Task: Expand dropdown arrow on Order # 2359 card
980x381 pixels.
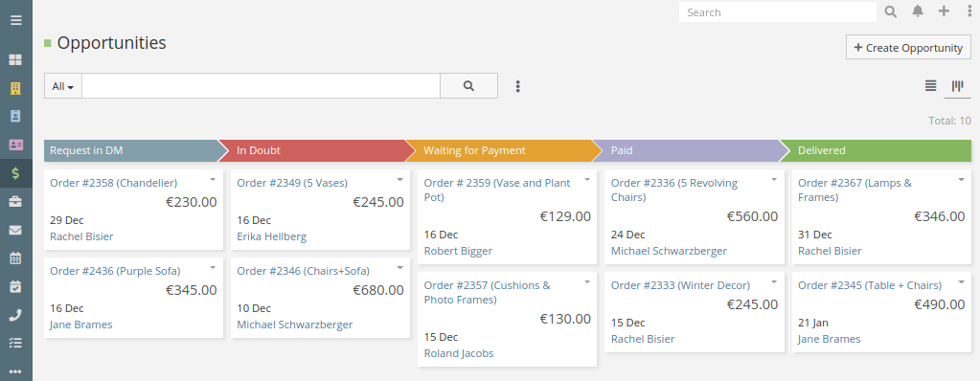Action: coord(586,180)
